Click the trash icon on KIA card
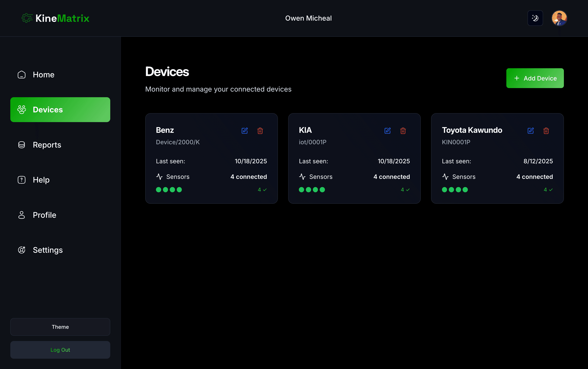Viewport: 588px width, 369px height. coord(403,131)
